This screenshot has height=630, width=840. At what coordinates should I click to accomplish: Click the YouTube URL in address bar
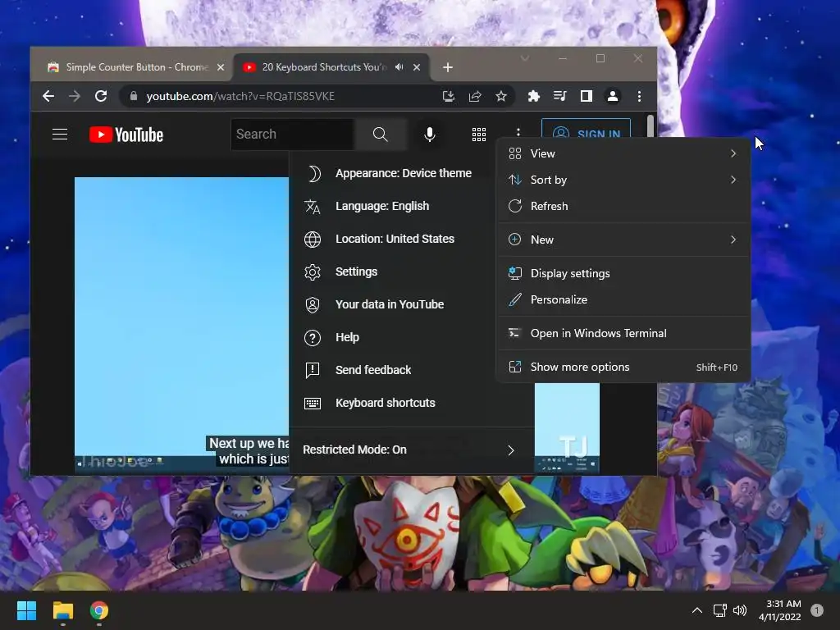click(x=240, y=97)
